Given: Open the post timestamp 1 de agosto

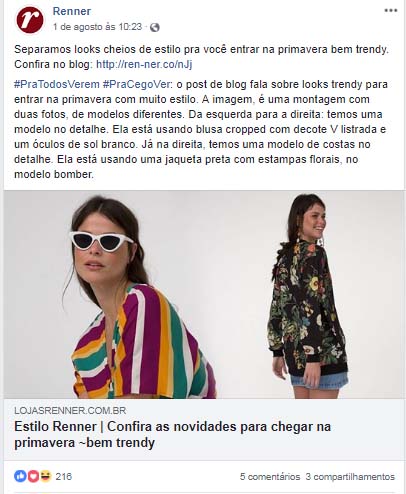Looking at the screenshot, I should point(97,27).
